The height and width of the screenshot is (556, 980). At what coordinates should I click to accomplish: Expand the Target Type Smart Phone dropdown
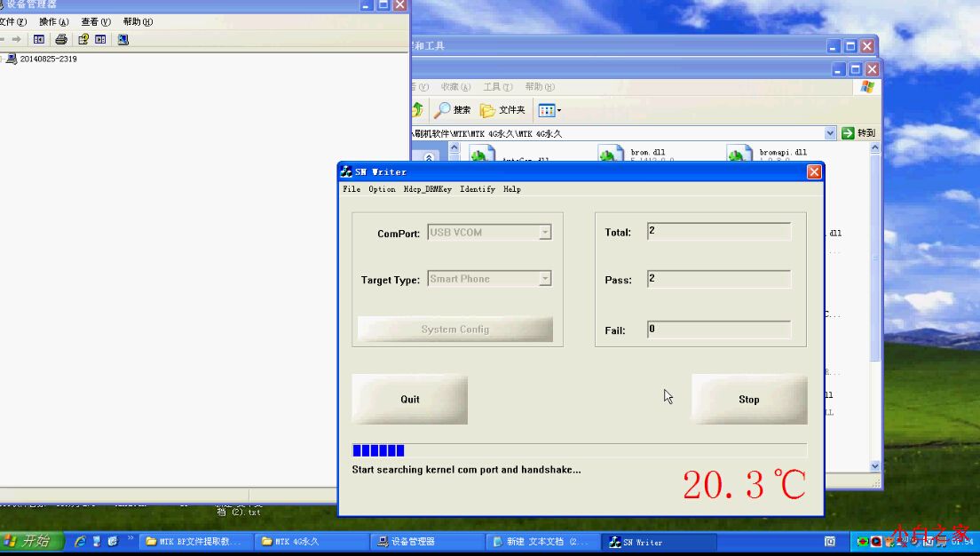point(545,278)
